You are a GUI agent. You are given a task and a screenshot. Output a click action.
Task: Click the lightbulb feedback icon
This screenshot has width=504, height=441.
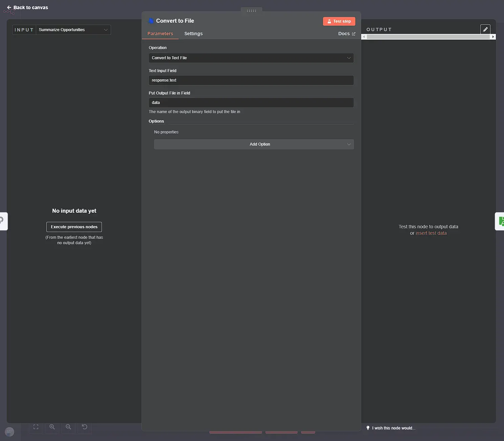coord(368,428)
